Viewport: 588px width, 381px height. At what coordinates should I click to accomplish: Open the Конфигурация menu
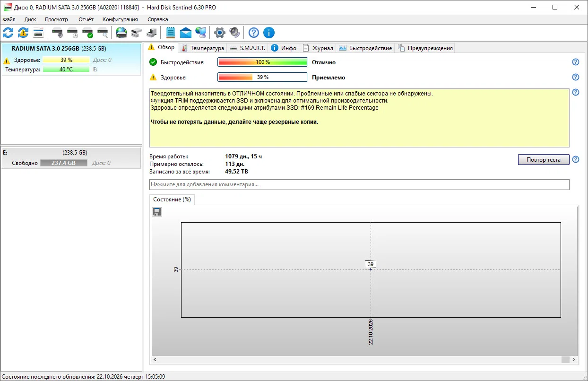pos(120,19)
